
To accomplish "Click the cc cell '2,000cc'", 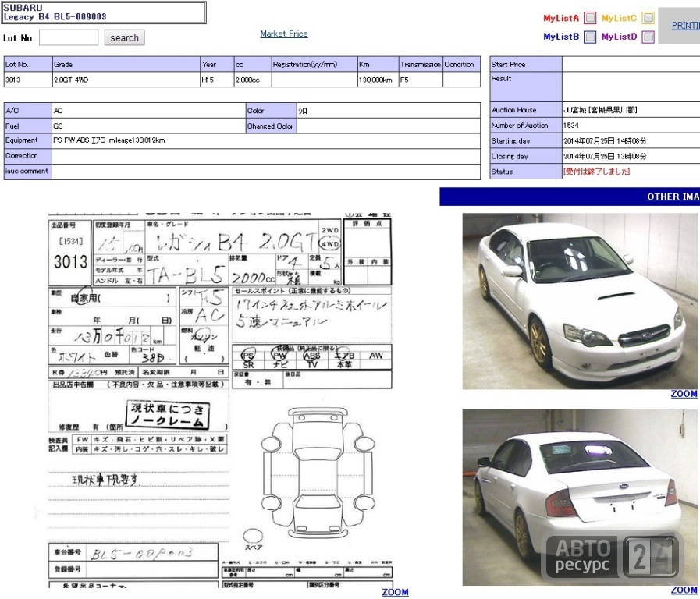I will [x=253, y=80].
